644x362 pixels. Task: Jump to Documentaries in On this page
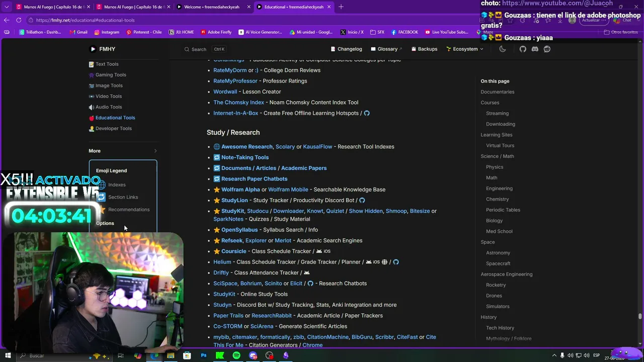coord(497,92)
